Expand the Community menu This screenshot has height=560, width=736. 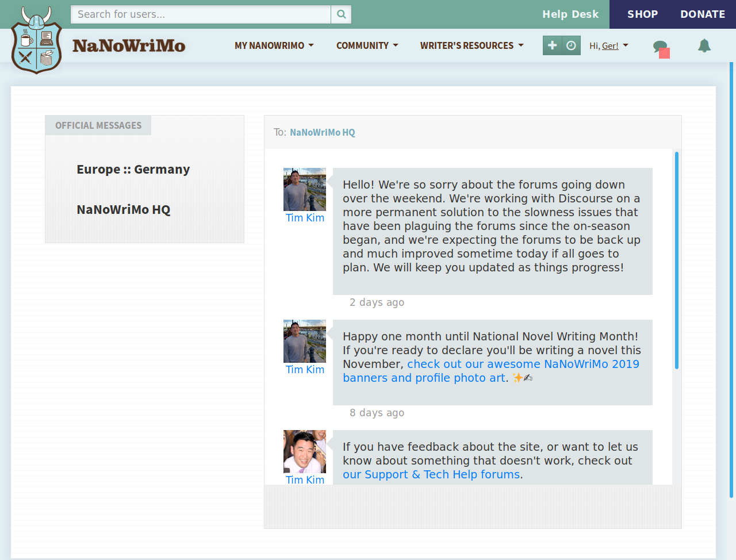click(x=367, y=45)
